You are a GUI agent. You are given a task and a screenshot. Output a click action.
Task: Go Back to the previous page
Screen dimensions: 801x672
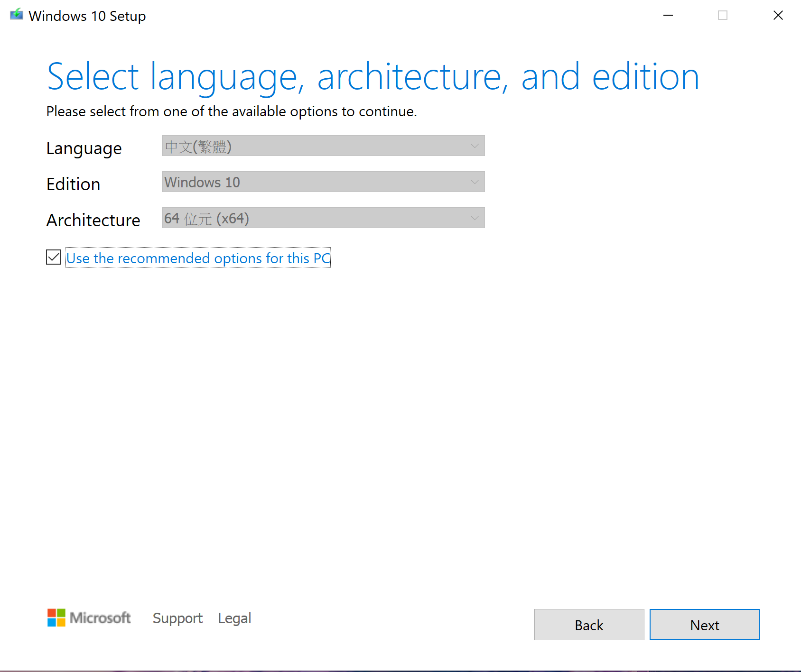pyautogui.click(x=589, y=625)
